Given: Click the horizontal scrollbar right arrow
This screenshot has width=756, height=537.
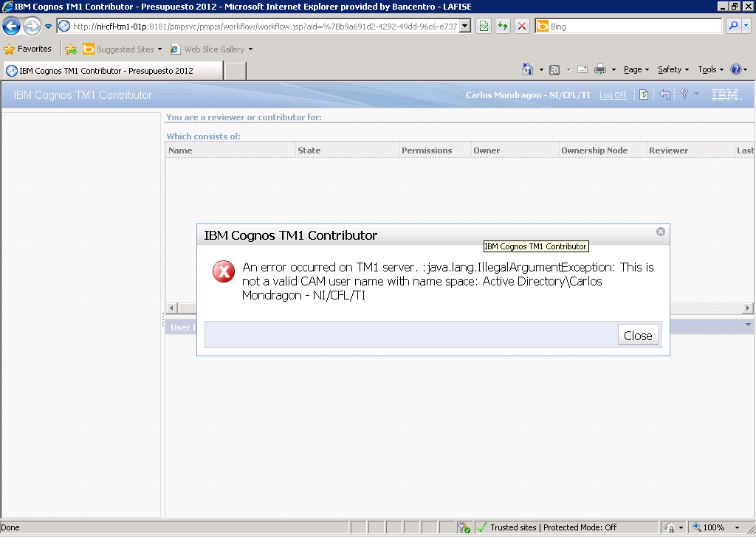Looking at the screenshot, I should point(747,308).
